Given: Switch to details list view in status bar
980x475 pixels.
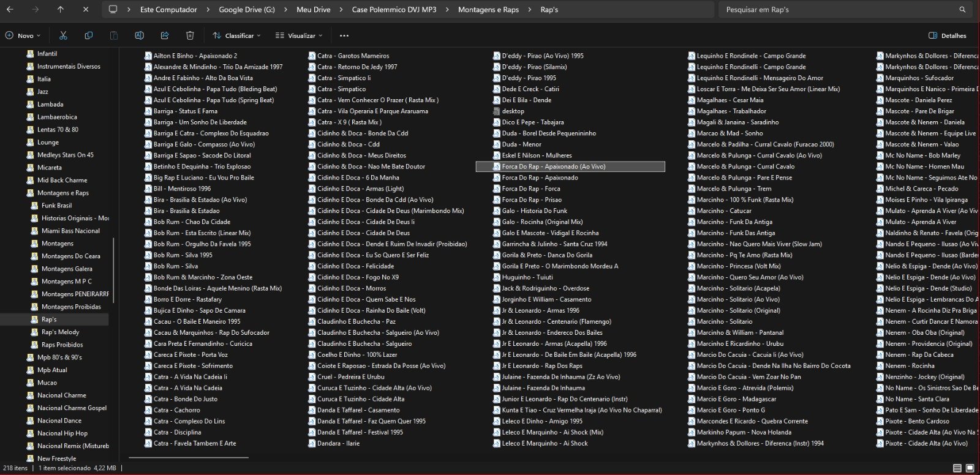Looking at the screenshot, I should 957,468.
